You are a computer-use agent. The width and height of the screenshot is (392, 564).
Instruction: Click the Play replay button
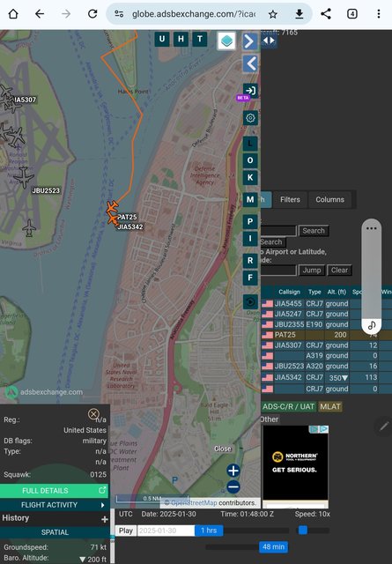(126, 531)
